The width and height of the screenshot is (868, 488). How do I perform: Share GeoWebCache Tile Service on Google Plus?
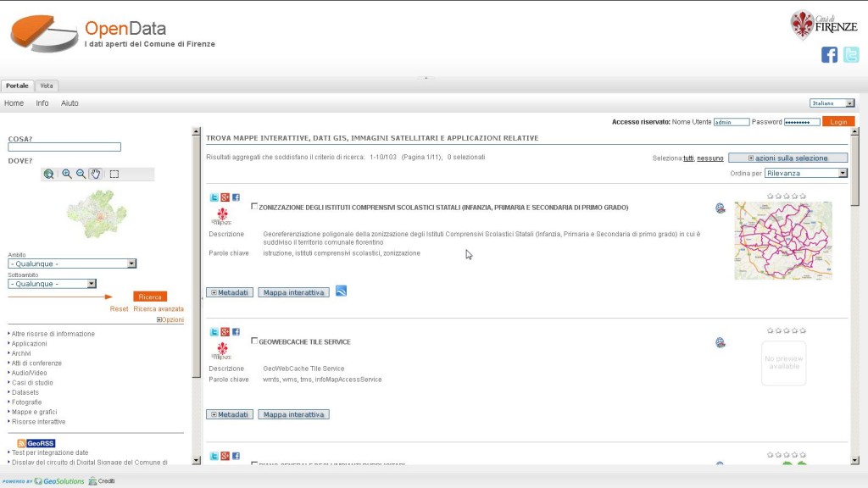click(225, 332)
